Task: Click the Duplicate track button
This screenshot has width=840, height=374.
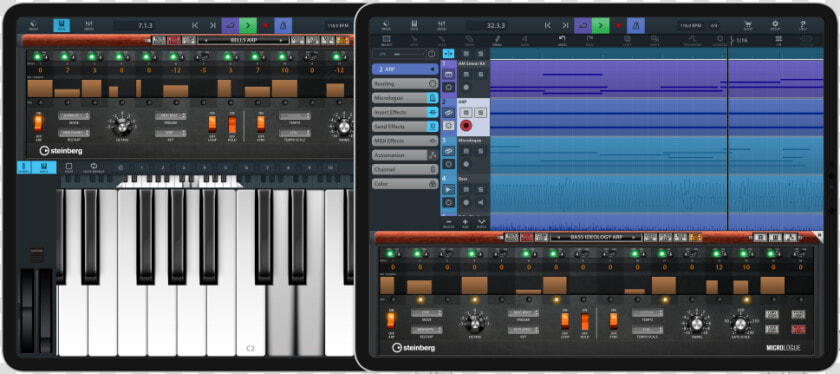Action: (481, 222)
